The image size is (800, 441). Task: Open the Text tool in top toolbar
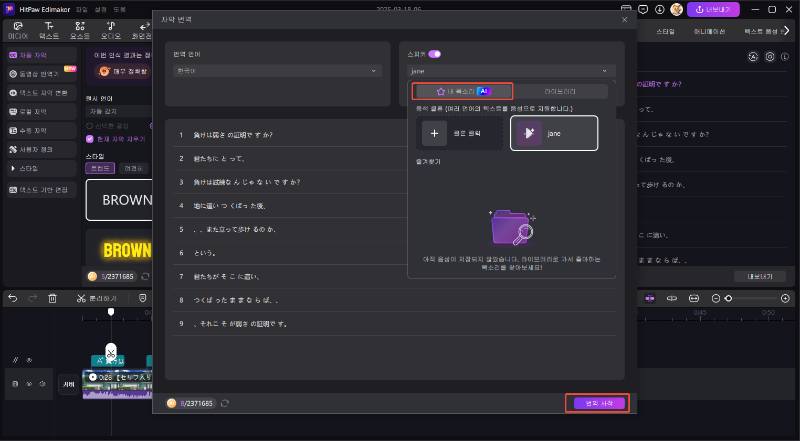49,31
